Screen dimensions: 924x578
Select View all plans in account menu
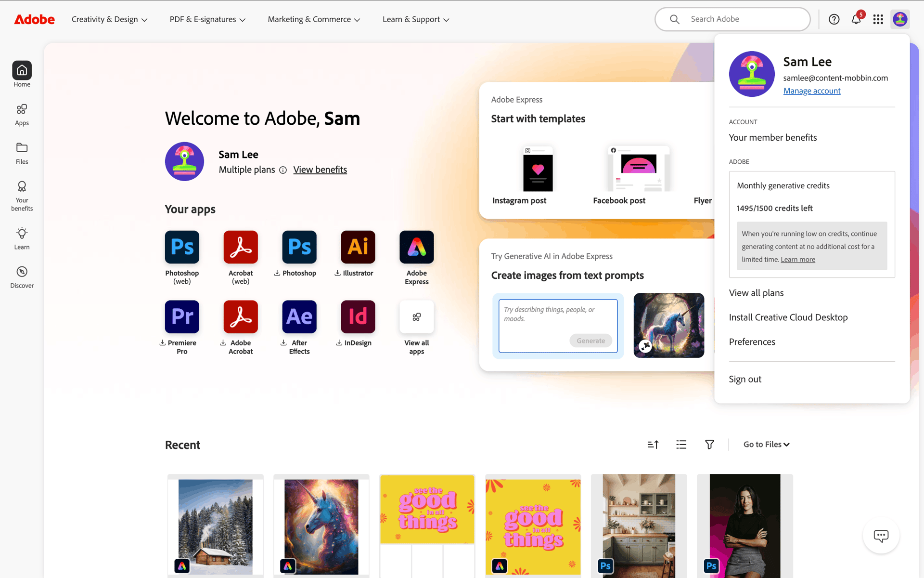[x=756, y=293]
